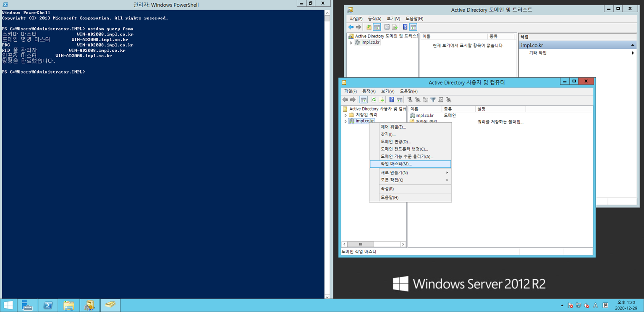Open 동작(A) menu in Users and Computers
This screenshot has width=644, height=312.
tap(369, 91)
